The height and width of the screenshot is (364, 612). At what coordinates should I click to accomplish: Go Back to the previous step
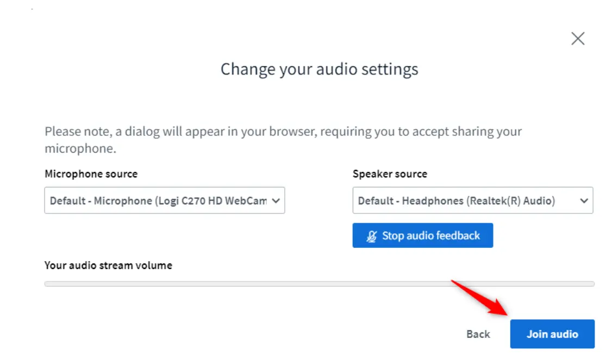coord(478,334)
